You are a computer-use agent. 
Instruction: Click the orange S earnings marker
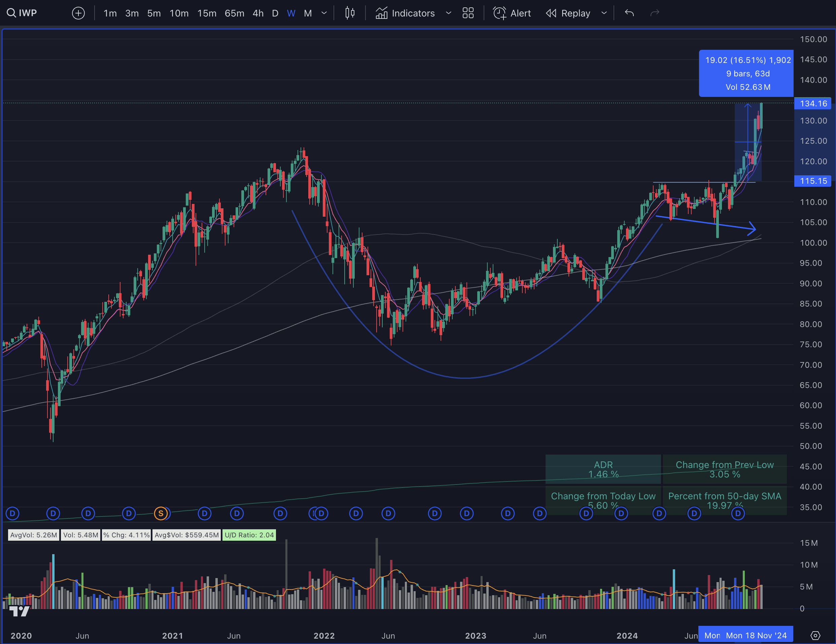pos(161,513)
